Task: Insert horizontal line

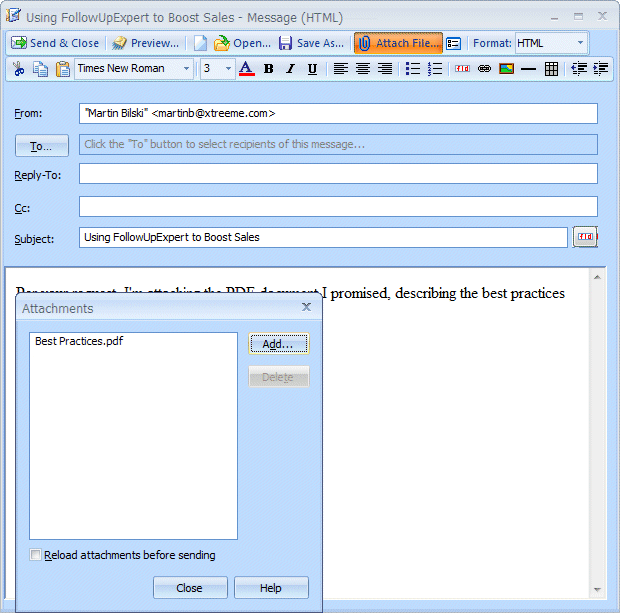Action: (x=528, y=69)
